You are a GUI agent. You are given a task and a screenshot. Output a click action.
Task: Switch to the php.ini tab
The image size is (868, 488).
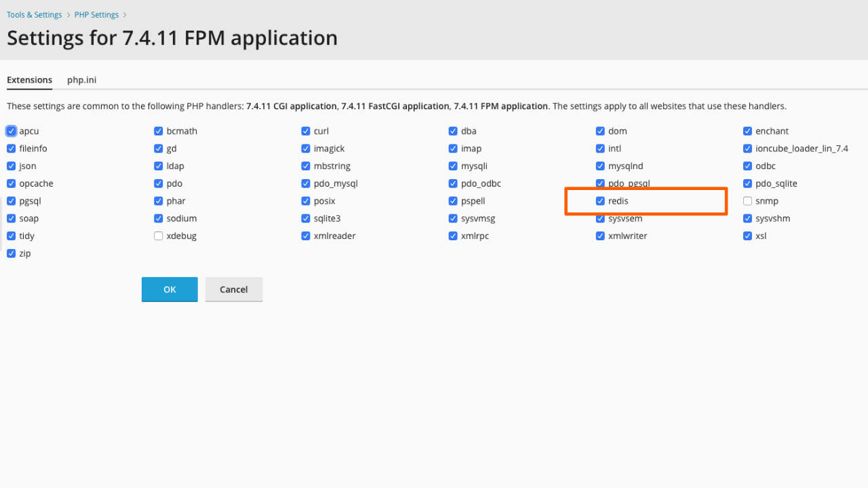[81, 79]
